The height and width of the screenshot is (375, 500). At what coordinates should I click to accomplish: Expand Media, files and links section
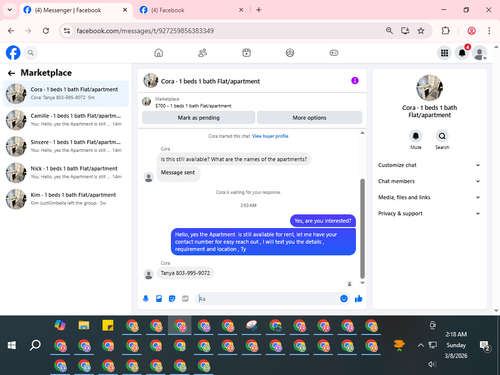pos(429,197)
